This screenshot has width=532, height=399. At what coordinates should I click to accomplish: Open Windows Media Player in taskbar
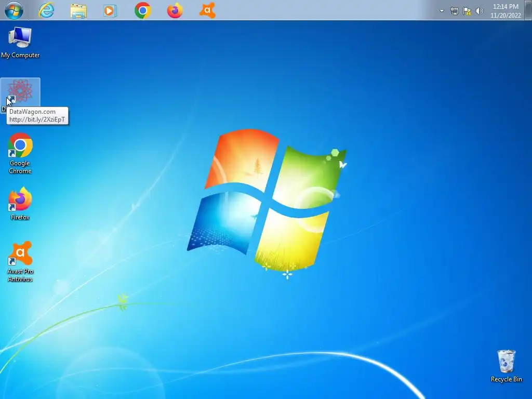tap(110, 11)
